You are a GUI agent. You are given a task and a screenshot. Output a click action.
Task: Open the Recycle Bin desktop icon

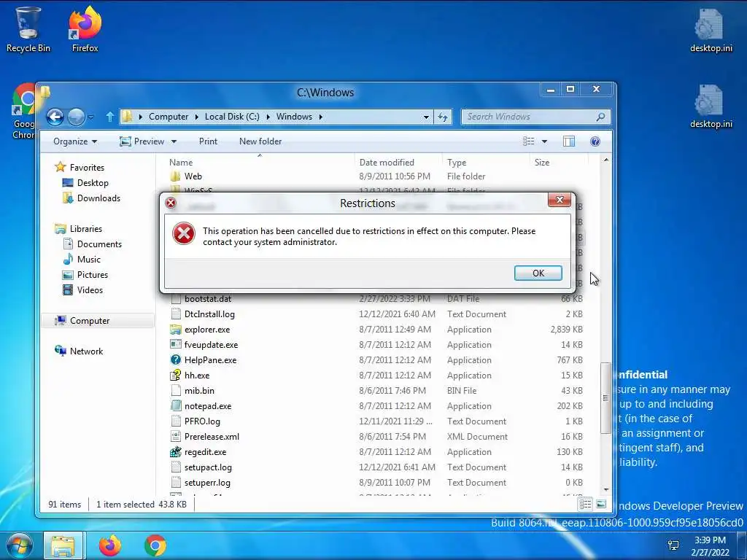tap(28, 29)
